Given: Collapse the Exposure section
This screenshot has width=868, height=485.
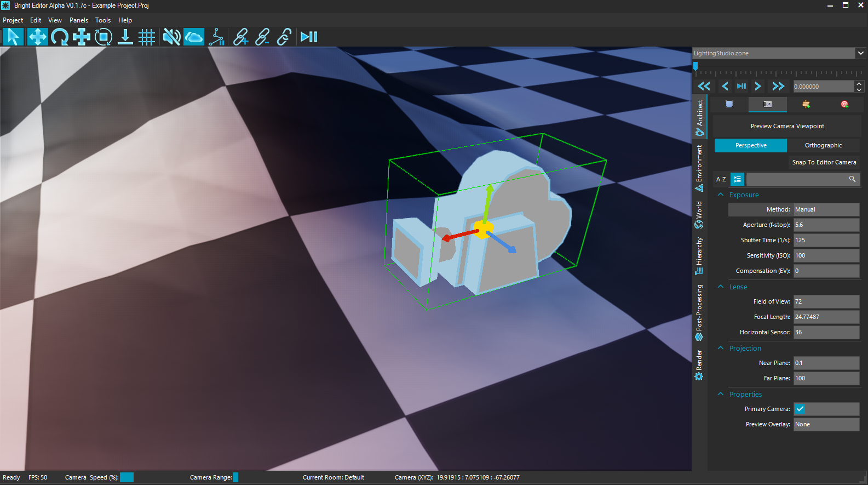Looking at the screenshot, I should [x=721, y=195].
